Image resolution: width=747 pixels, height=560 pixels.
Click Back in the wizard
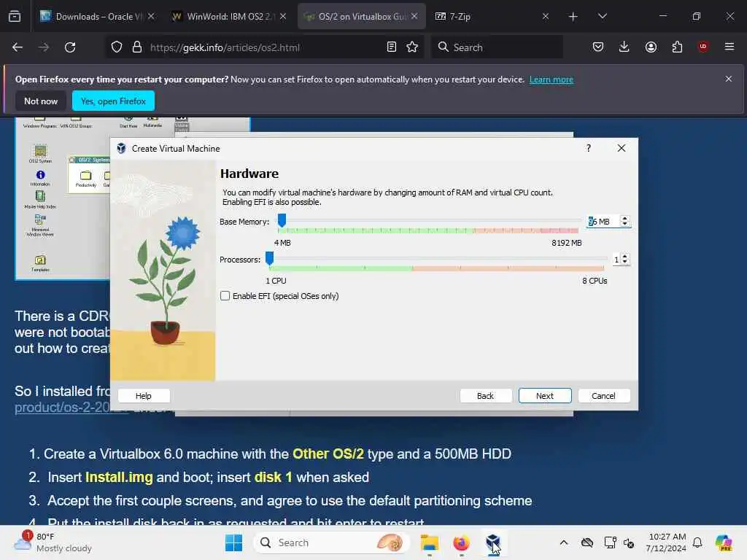(485, 396)
